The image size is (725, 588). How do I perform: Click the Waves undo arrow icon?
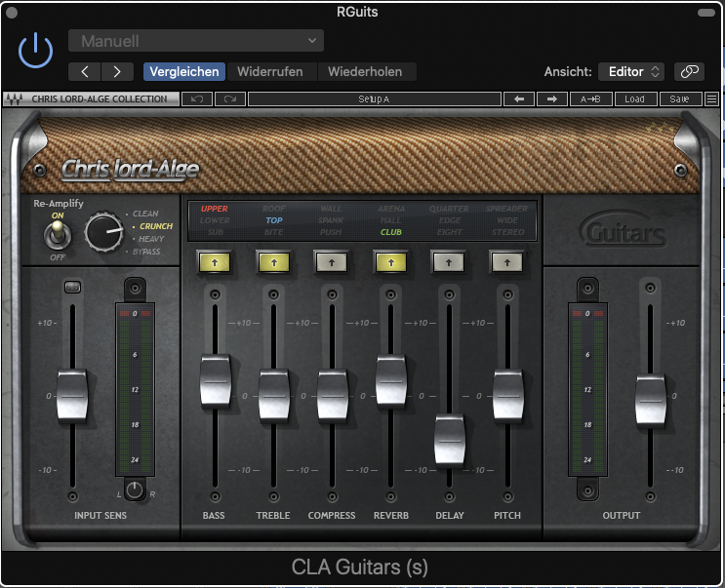coord(197,98)
